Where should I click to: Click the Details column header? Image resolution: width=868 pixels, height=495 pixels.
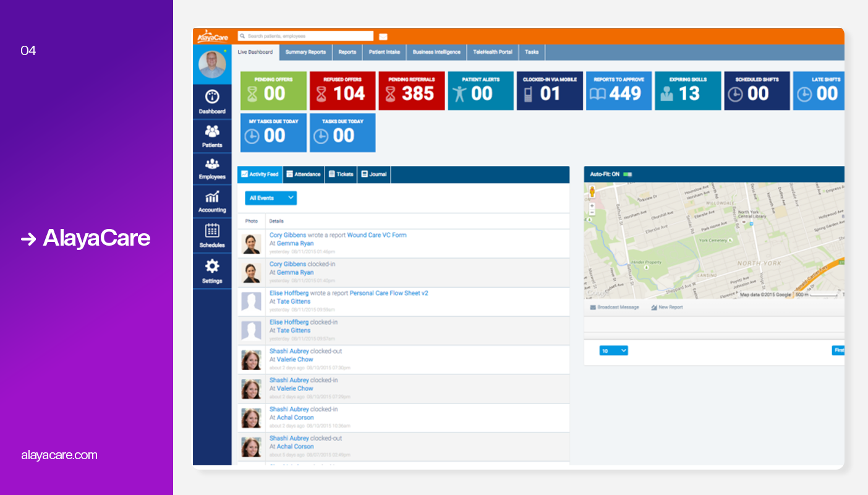[x=276, y=221]
